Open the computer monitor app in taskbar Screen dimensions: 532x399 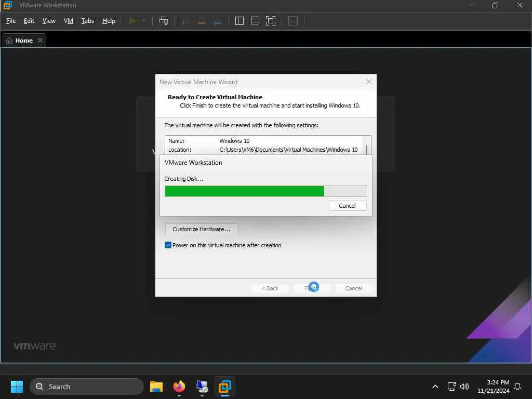[202, 387]
